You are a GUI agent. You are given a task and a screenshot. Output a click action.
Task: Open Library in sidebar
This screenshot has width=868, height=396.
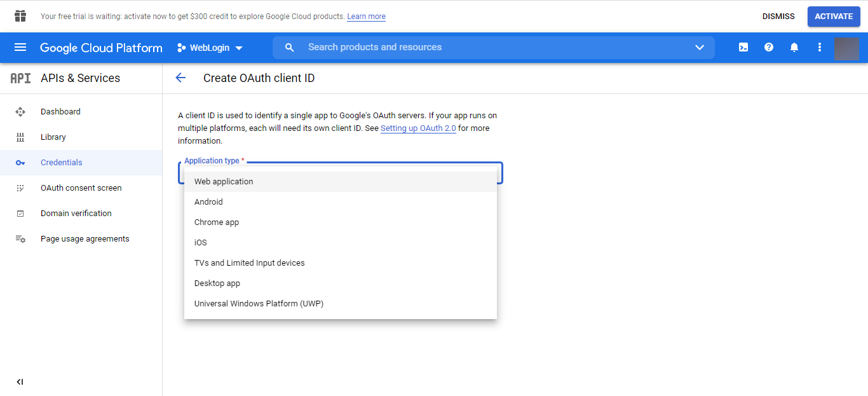pos(81,137)
